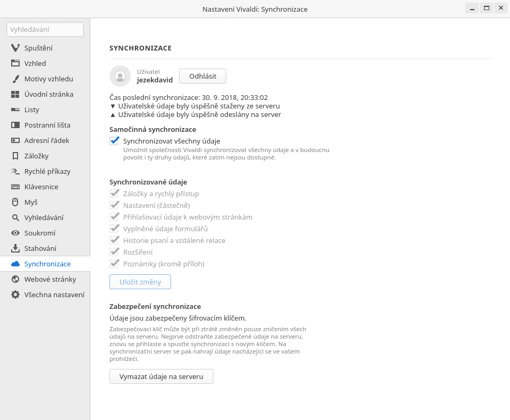The image size is (510, 420).
Task: Show Všechna nastavení
Action: [x=45, y=295]
